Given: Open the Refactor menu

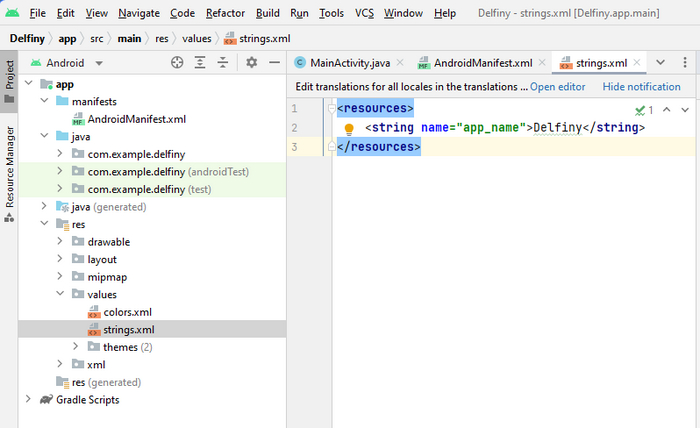Looking at the screenshot, I should (x=225, y=13).
